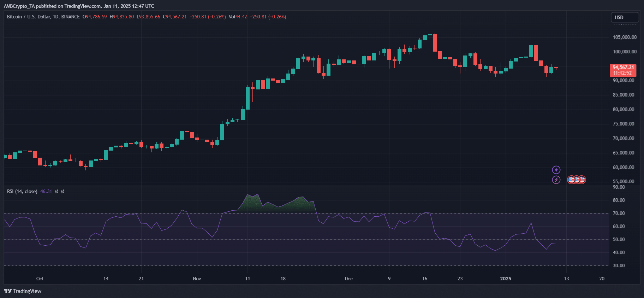The height and width of the screenshot is (298, 644).
Task: Click the open price O94,786.59
Action: pos(95,17)
